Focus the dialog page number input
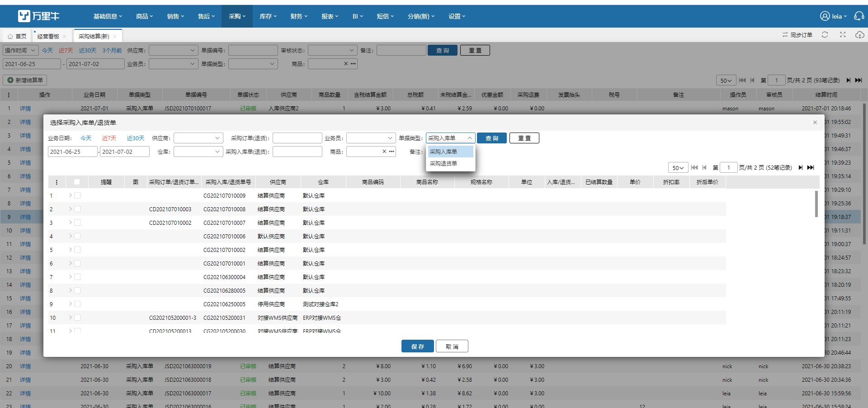 [729, 168]
